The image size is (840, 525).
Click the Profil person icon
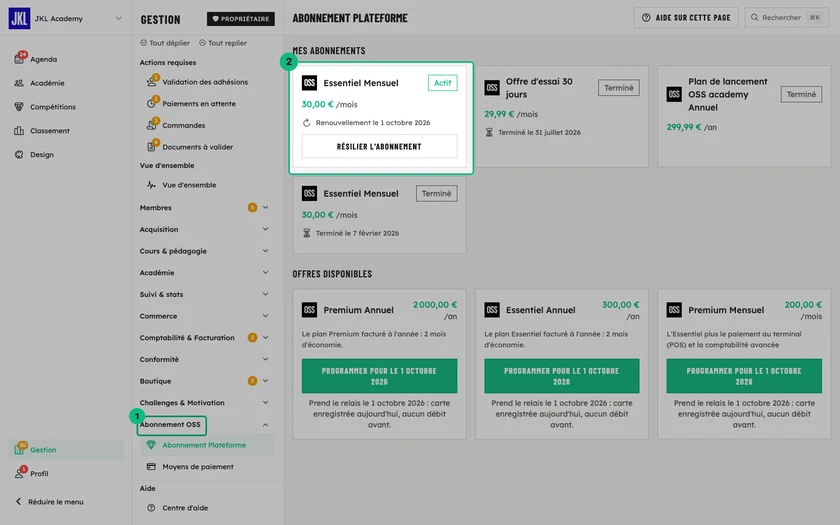[x=19, y=474]
